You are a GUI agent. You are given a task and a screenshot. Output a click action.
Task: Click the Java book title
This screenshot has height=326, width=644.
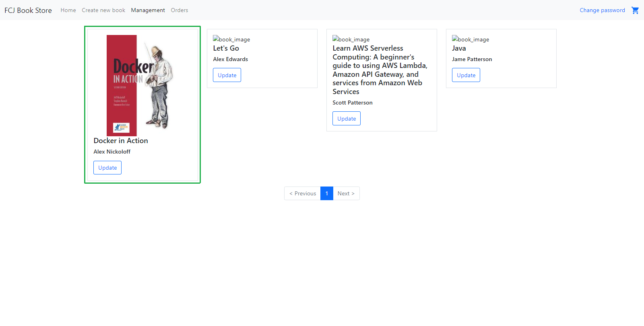tap(459, 48)
